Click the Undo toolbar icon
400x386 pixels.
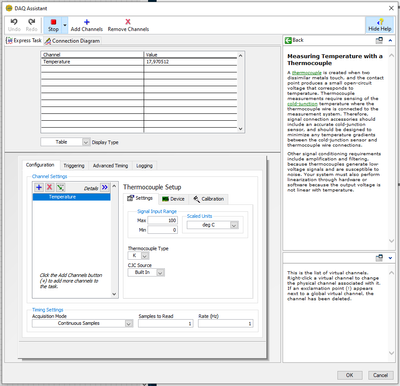14,25
